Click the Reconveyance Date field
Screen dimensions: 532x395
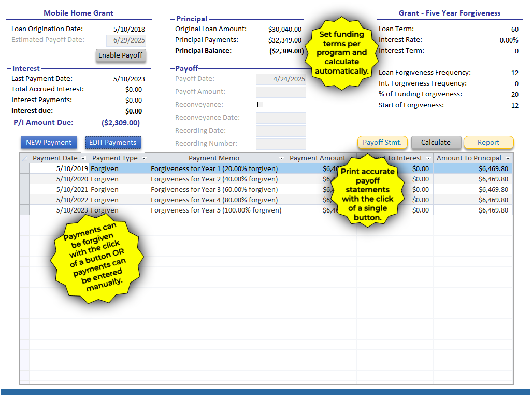tap(281, 118)
